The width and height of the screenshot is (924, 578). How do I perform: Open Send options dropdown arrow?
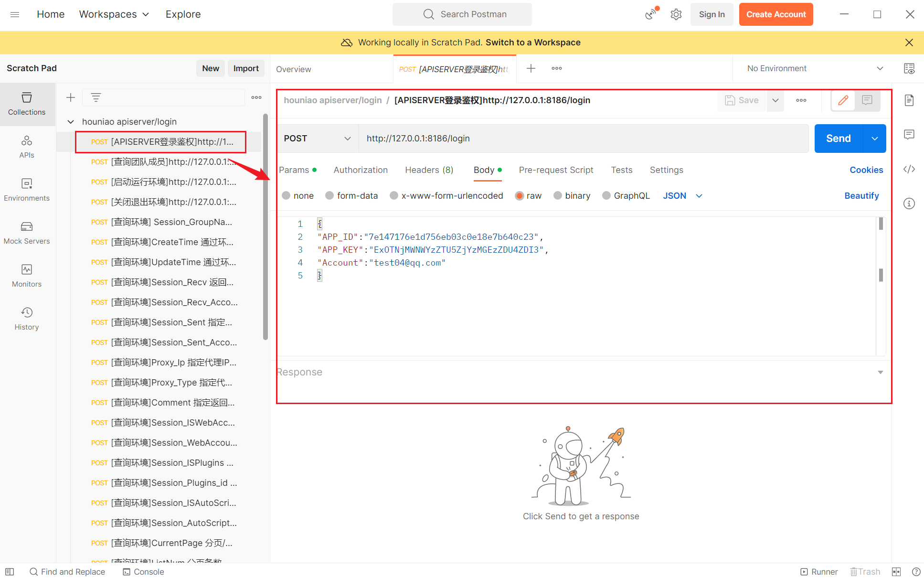point(874,139)
